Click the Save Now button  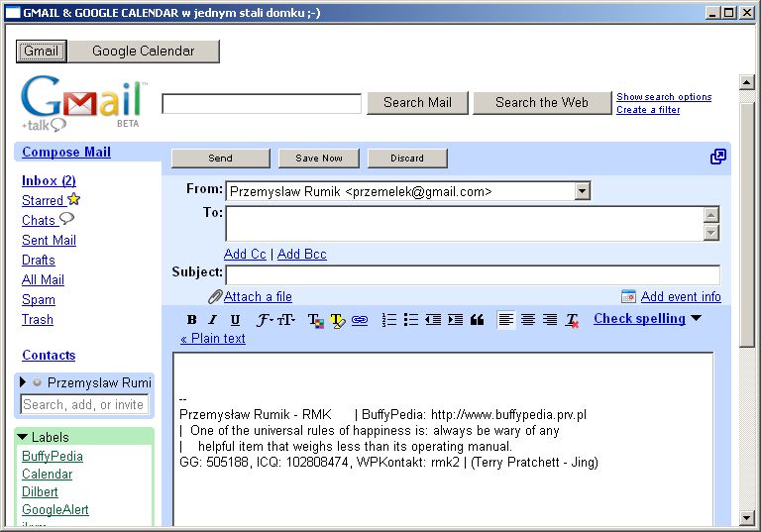[x=319, y=159]
